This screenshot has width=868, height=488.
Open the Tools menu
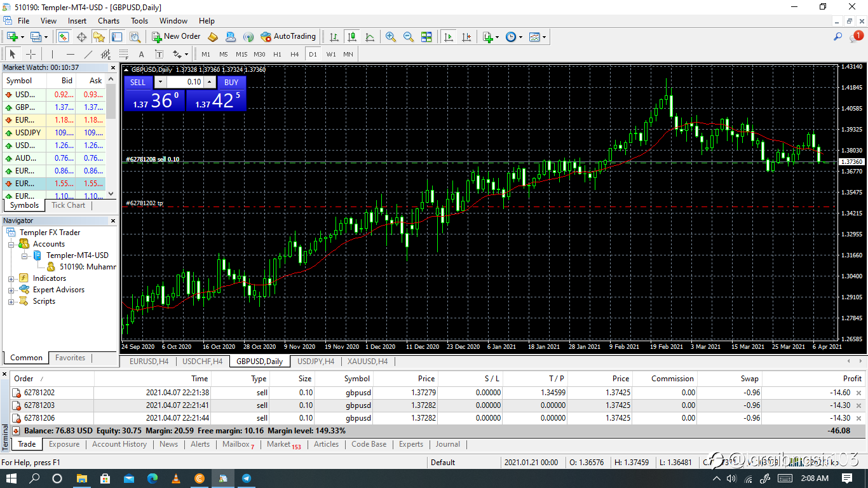(140, 21)
